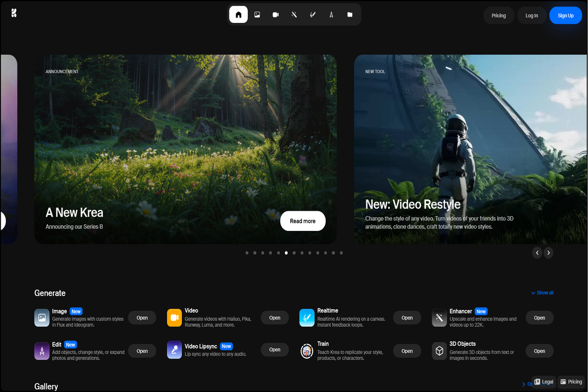588x392 pixels.
Task: Click the New badge next to Enhancer
Action: [x=481, y=311]
